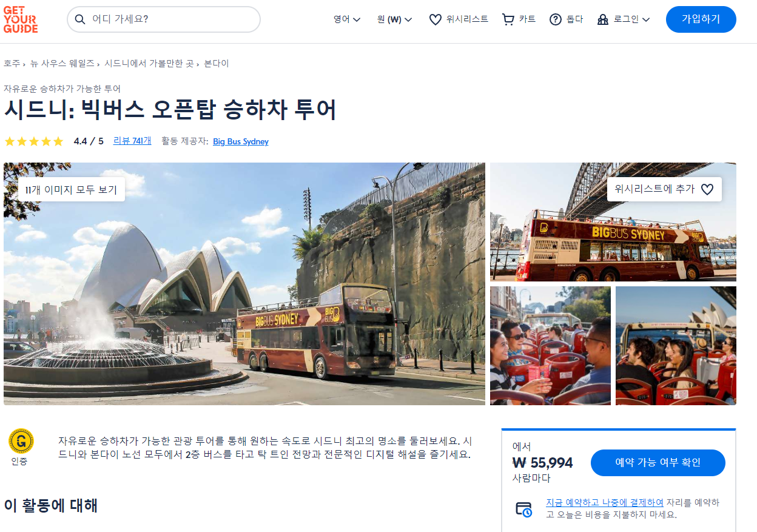This screenshot has height=532, width=757.
Task: Click the 자유로운 승하차가 가능한 투어 subtitle
Action: [x=62, y=89]
